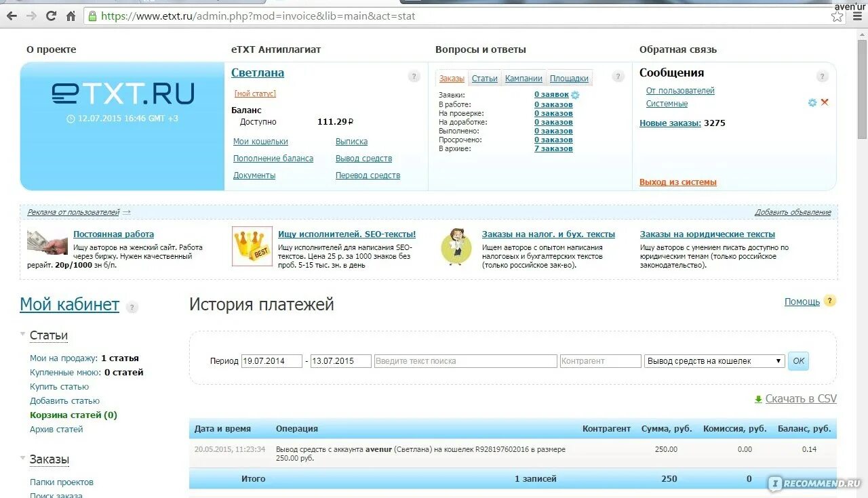Open Мой кабинет heading link

69,305
